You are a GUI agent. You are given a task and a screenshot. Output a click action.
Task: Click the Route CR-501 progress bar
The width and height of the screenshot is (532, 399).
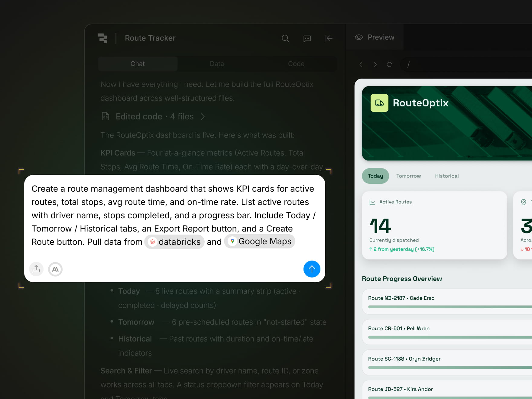[450, 337]
